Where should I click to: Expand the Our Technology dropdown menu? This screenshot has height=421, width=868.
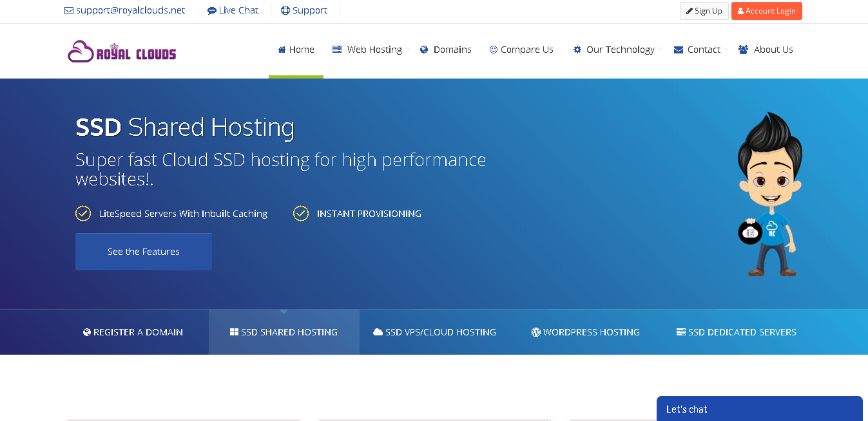point(618,50)
